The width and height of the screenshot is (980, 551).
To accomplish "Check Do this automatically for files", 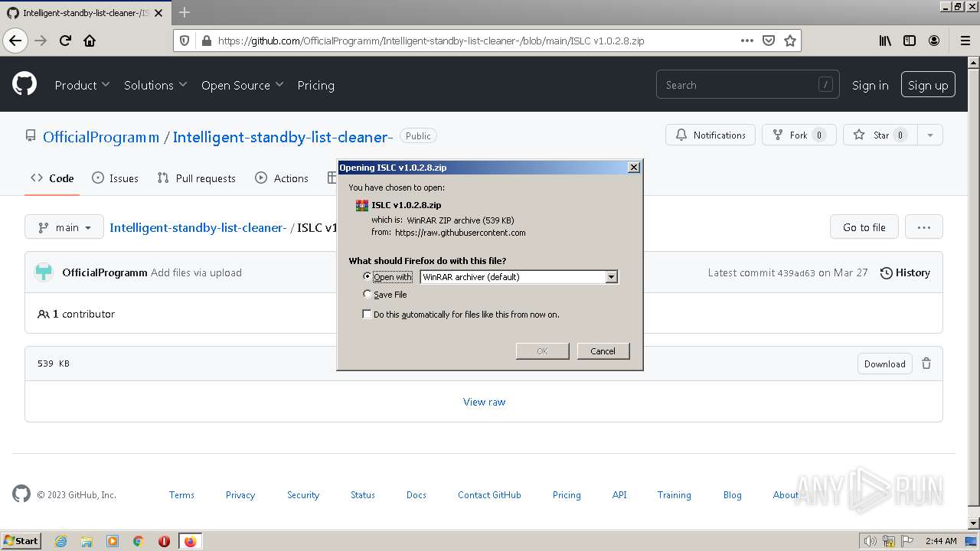I will coord(367,314).
